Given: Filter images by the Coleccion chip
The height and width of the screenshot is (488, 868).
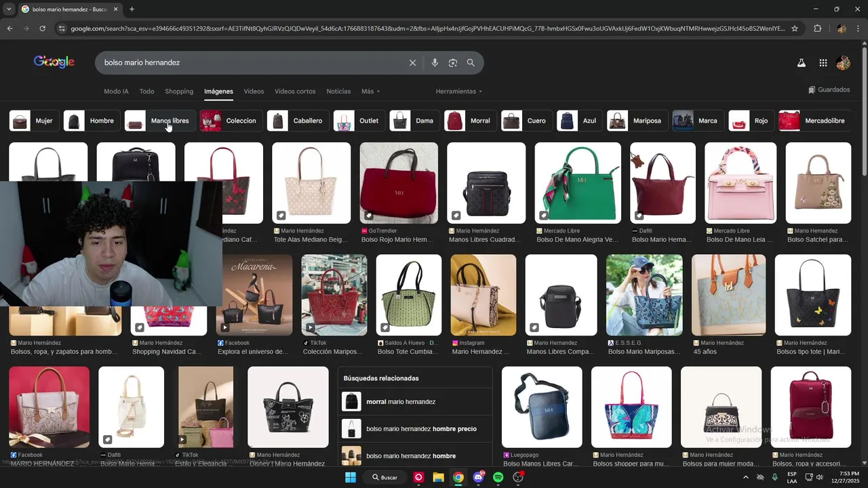Looking at the screenshot, I should (231, 121).
